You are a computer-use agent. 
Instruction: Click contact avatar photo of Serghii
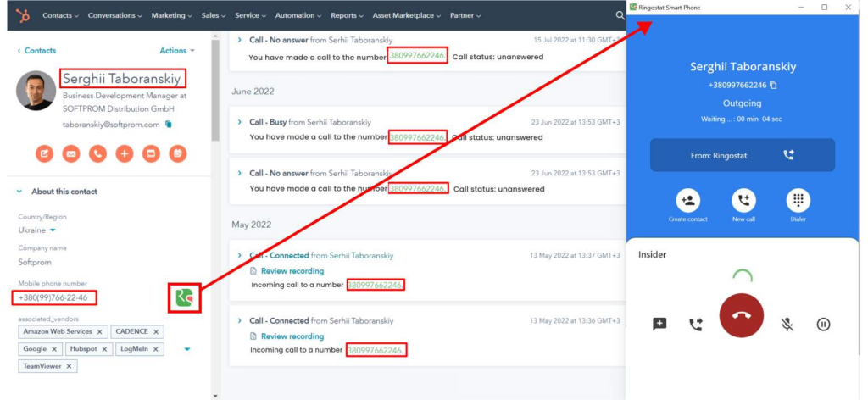(x=36, y=90)
